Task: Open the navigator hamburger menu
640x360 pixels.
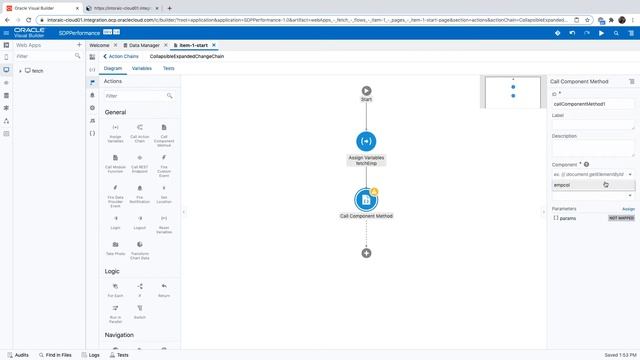Action: (x=6, y=33)
